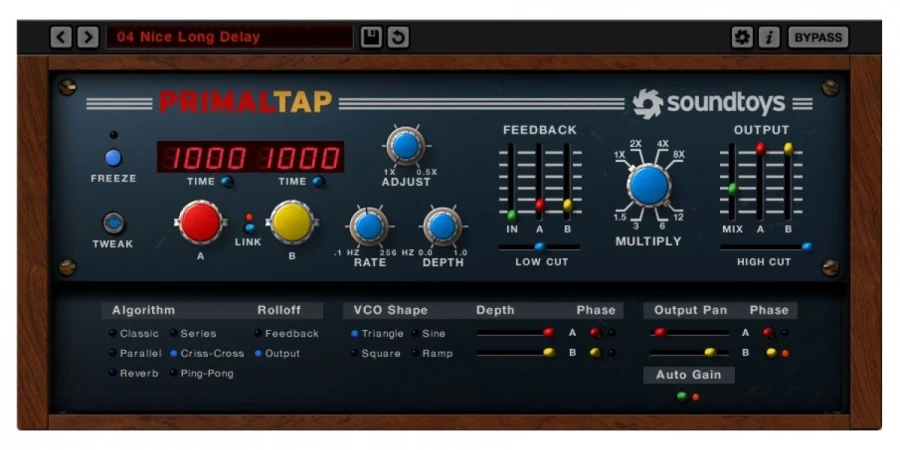Click the red Output Pan A slider handle

660,332
